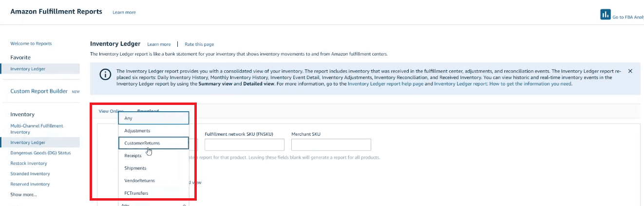Choose VendorReturns from the dropdown list
Viewport: 644px width, 206px height.
pos(153,181)
